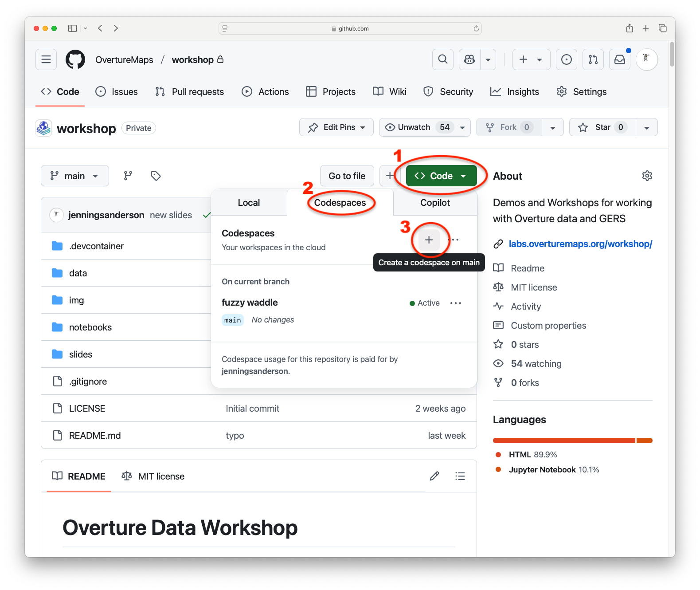700x590 pixels.
Task: Expand the Star lists dropdown arrow
Action: click(647, 127)
